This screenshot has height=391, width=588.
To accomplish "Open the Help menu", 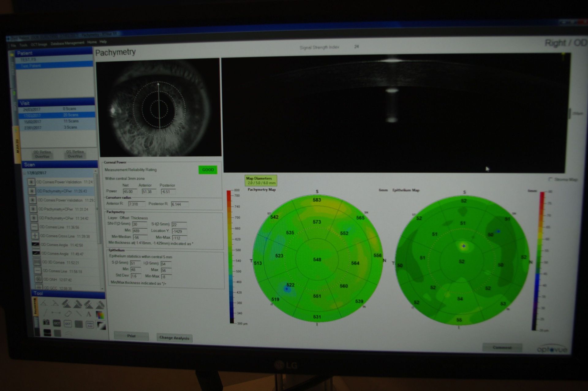I will point(103,42).
